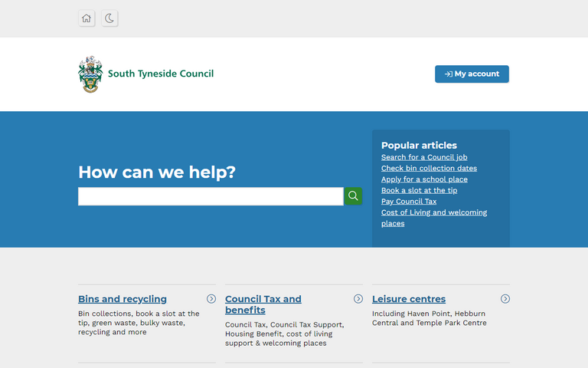Open Check bin collection dates link
The image size is (588, 368).
(x=429, y=168)
